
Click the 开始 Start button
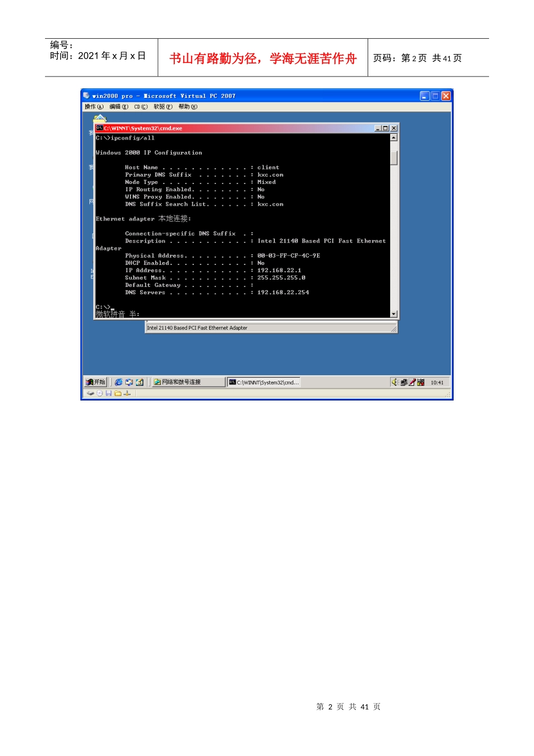click(x=96, y=382)
